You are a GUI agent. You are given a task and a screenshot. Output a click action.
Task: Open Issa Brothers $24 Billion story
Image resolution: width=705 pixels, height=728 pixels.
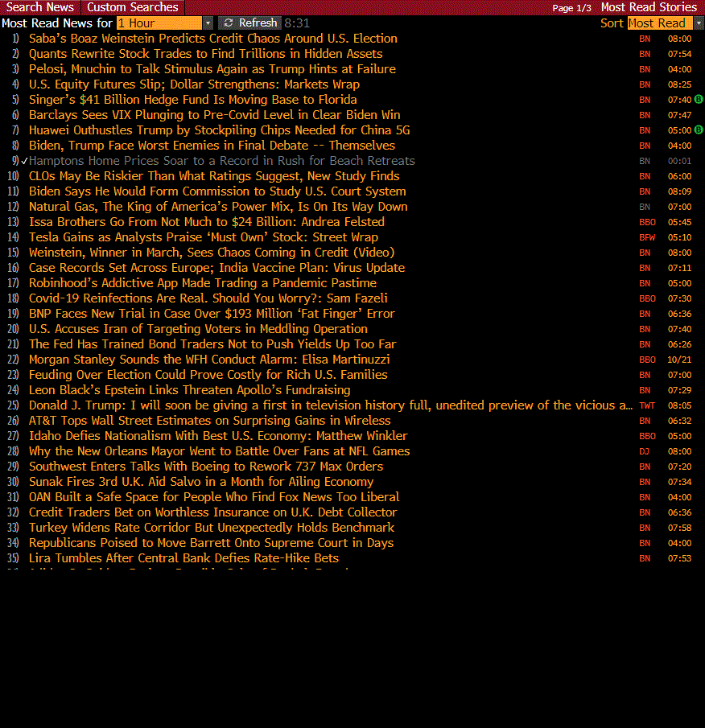tap(207, 222)
